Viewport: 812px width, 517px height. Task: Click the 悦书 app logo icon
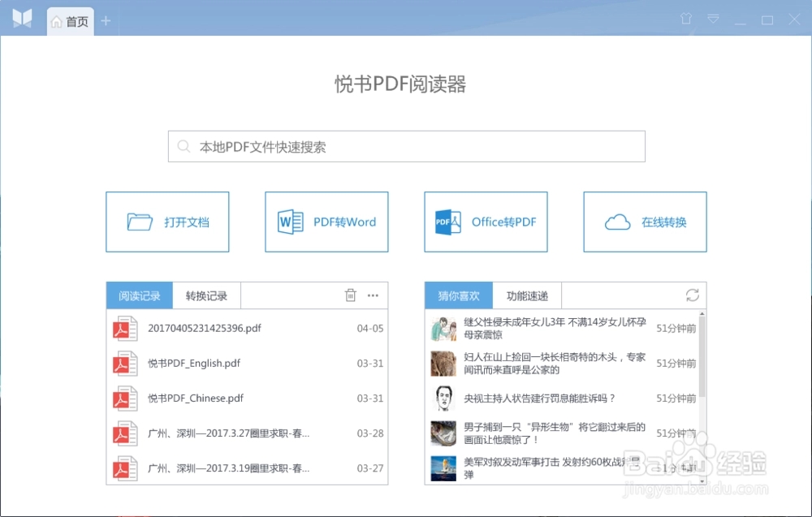click(22, 19)
